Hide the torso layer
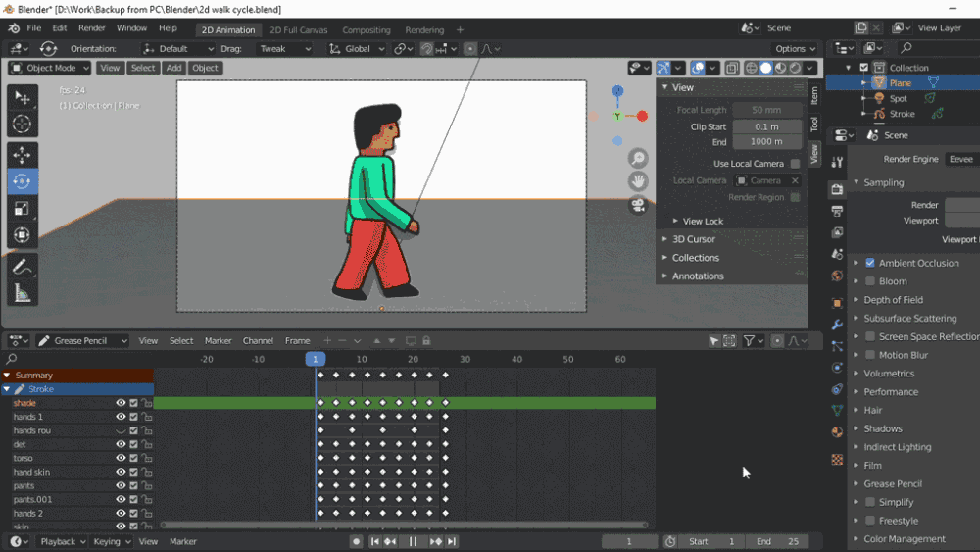This screenshot has width=980, height=552. (121, 458)
